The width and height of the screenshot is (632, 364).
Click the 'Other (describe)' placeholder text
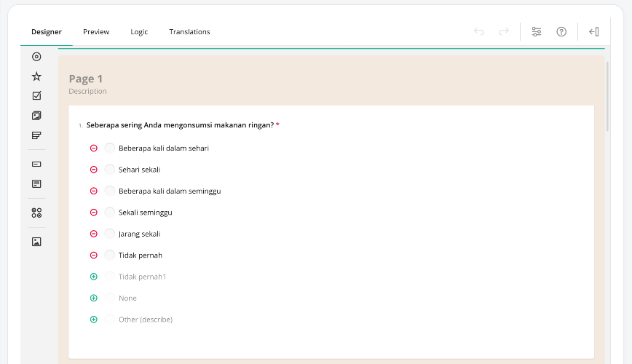pyautogui.click(x=146, y=320)
